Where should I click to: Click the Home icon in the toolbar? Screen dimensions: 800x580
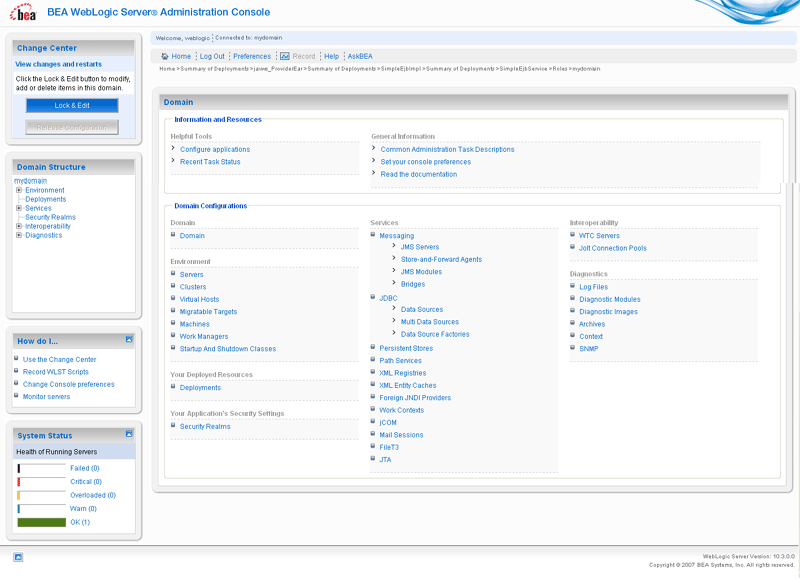click(163, 56)
